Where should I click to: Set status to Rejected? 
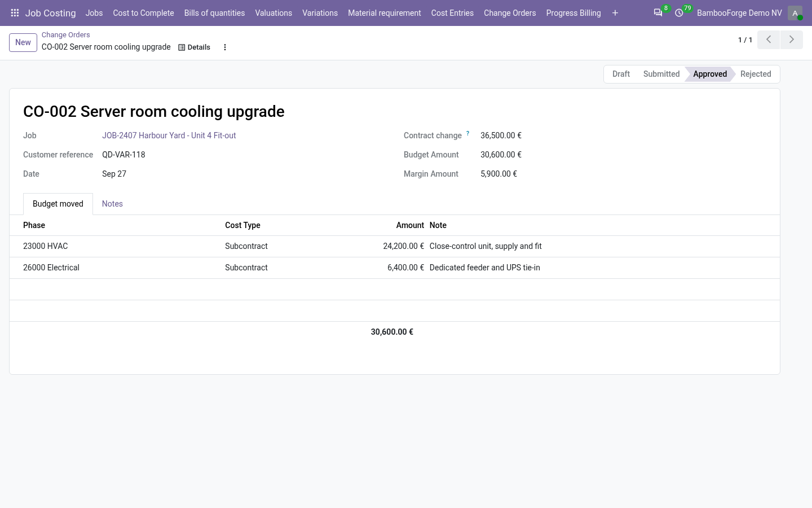(x=756, y=74)
